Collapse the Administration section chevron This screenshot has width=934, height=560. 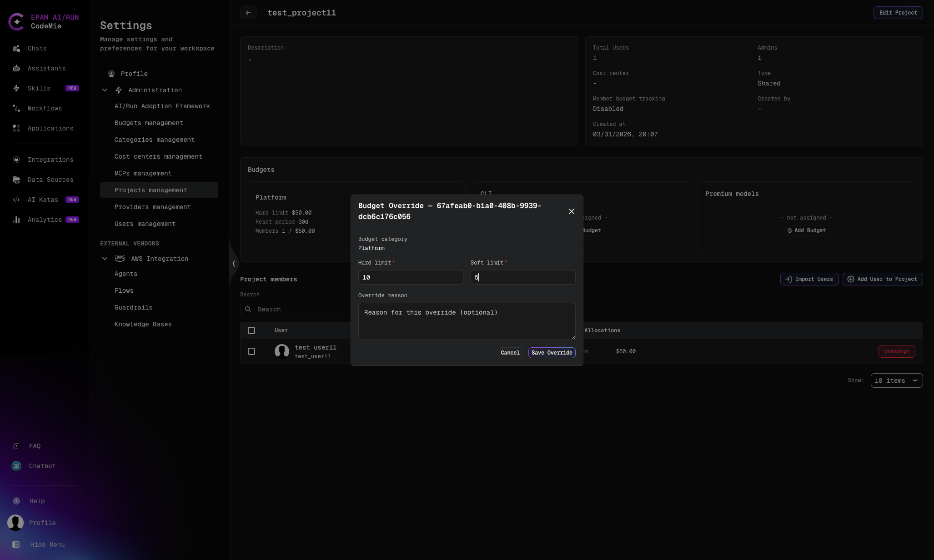click(x=105, y=90)
